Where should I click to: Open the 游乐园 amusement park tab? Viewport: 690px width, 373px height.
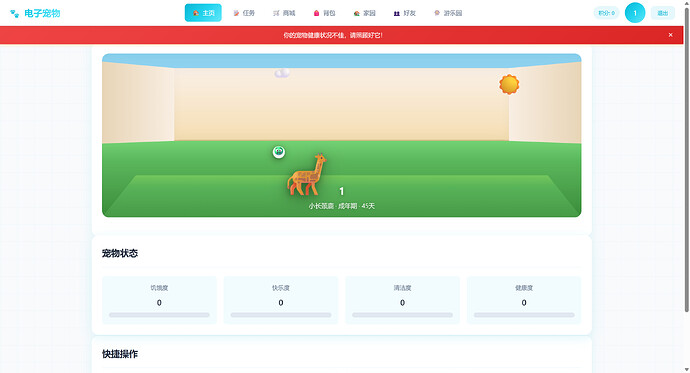(448, 13)
